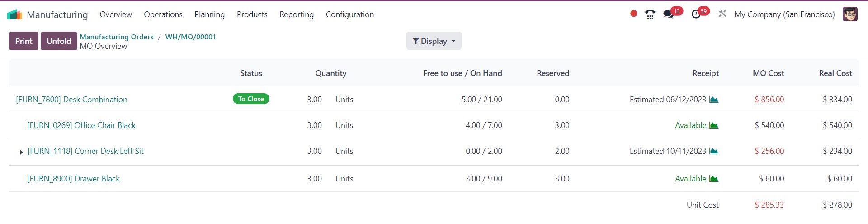
Task: Switch company via My Company (San Francisco)
Action: click(x=784, y=14)
